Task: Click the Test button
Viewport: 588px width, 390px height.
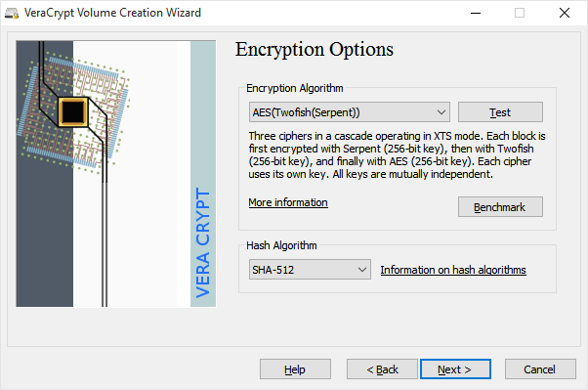Action: (x=500, y=111)
